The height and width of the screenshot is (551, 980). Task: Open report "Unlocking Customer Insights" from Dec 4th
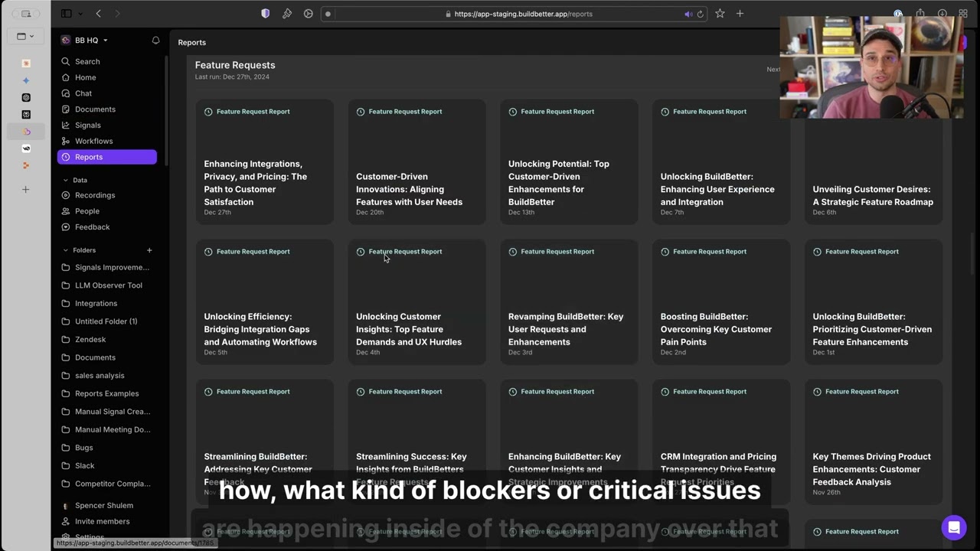(416, 302)
